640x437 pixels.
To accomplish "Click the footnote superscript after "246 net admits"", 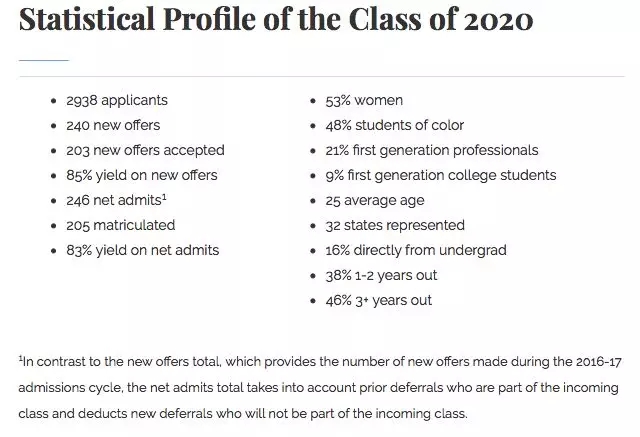I will tap(163, 197).
